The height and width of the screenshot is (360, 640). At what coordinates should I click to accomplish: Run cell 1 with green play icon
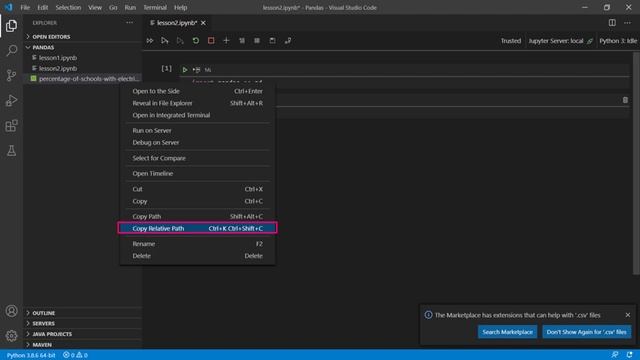[x=185, y=70]
